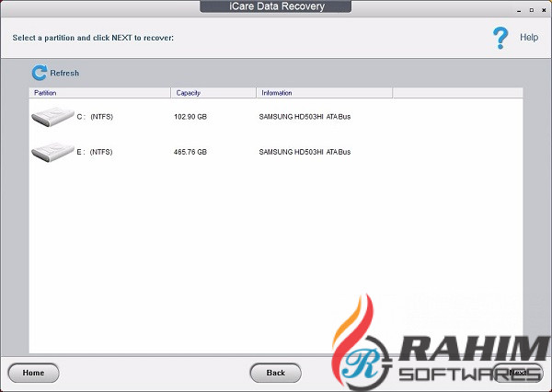Close the iCare Data Recovery window
Screen dimensions: 552x392
point(544,10)
